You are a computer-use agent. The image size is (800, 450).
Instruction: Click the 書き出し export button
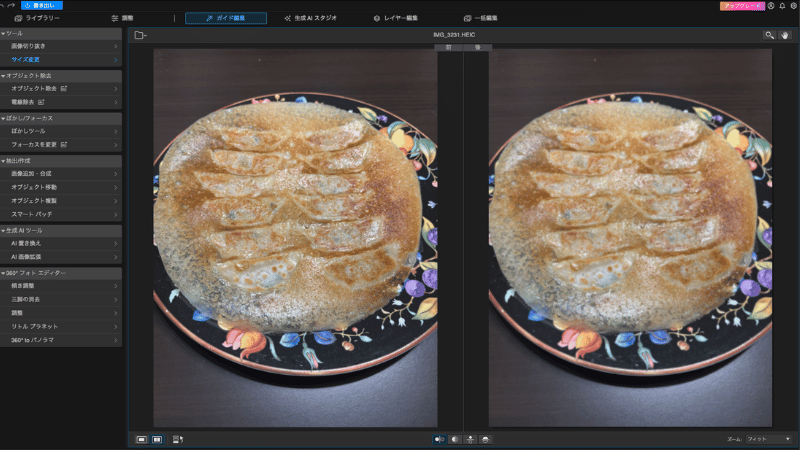[42, 6]
